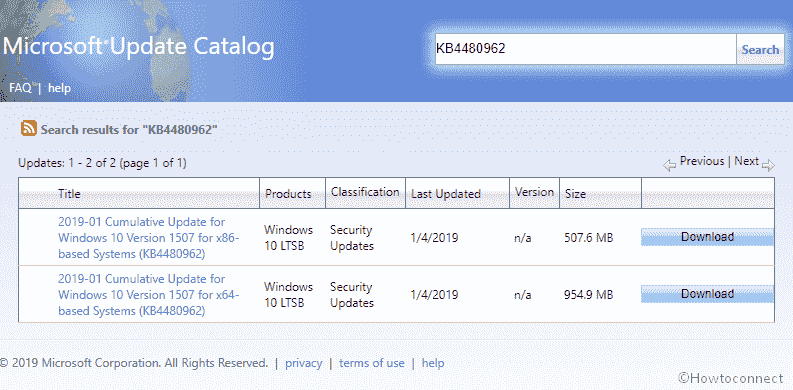The width and height of the screenshot is (793, 390).
Task: Download the x86-based 507.6 MB update
Action: pos(707,237)
